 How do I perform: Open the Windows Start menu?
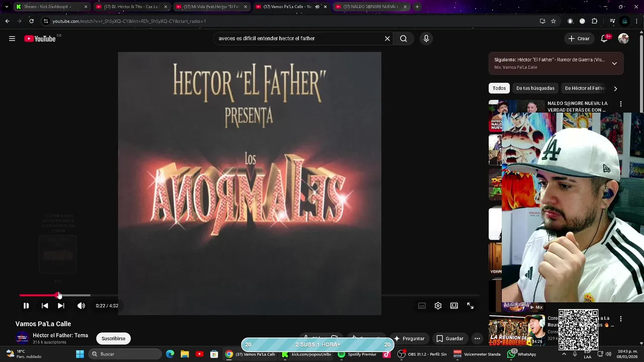(x=80, y=354)
